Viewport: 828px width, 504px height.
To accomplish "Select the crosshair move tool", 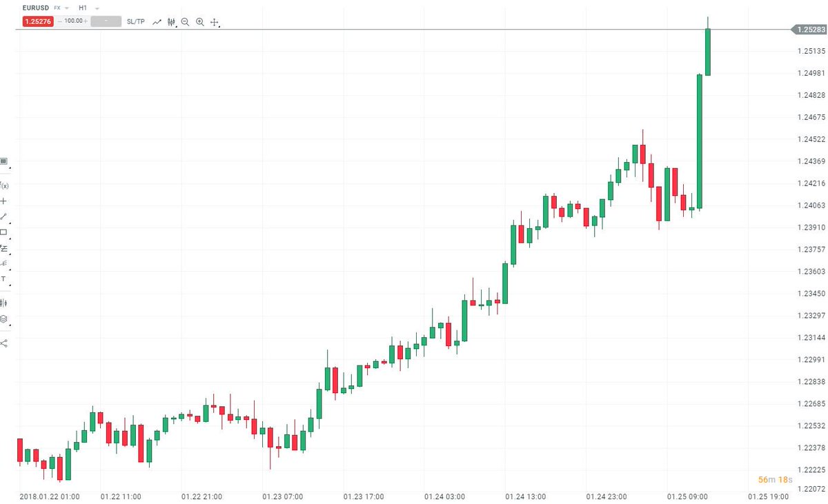I will (x=215, y=23).
